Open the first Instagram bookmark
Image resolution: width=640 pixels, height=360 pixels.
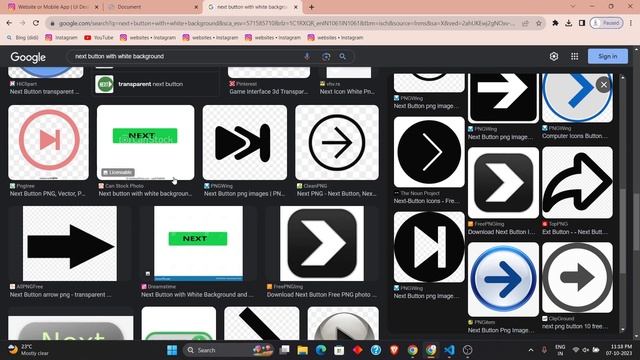(61, 38)
